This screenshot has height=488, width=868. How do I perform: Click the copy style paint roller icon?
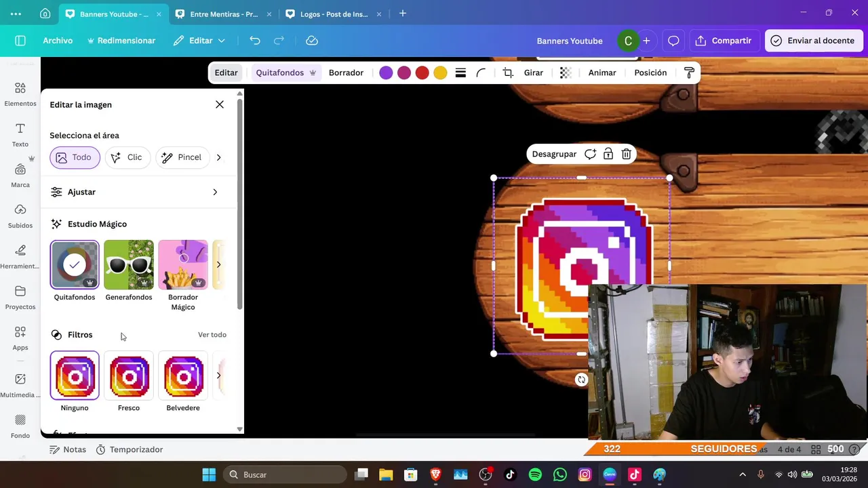pos(689,73)
